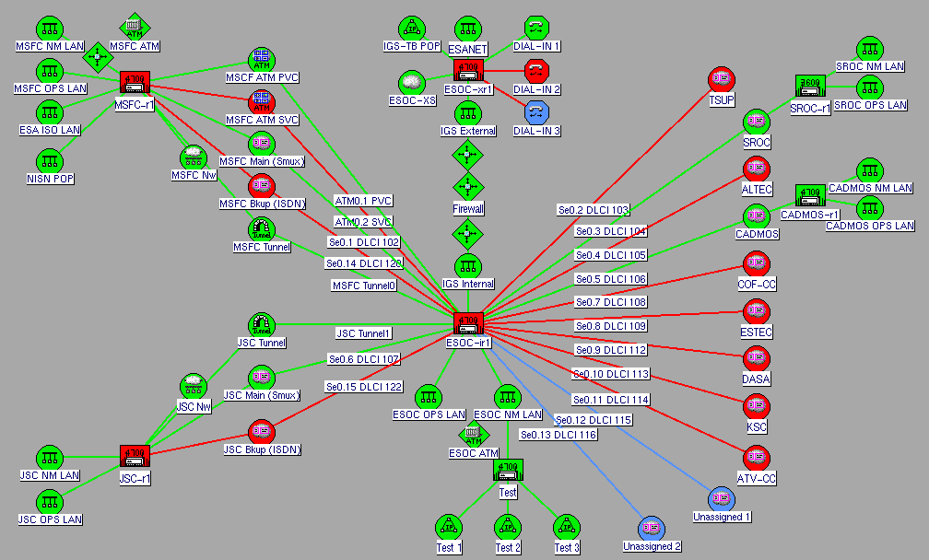
Task: Select the MSFC ATM diamond icon
Action: pyautogui.click(x=135, y=28)
